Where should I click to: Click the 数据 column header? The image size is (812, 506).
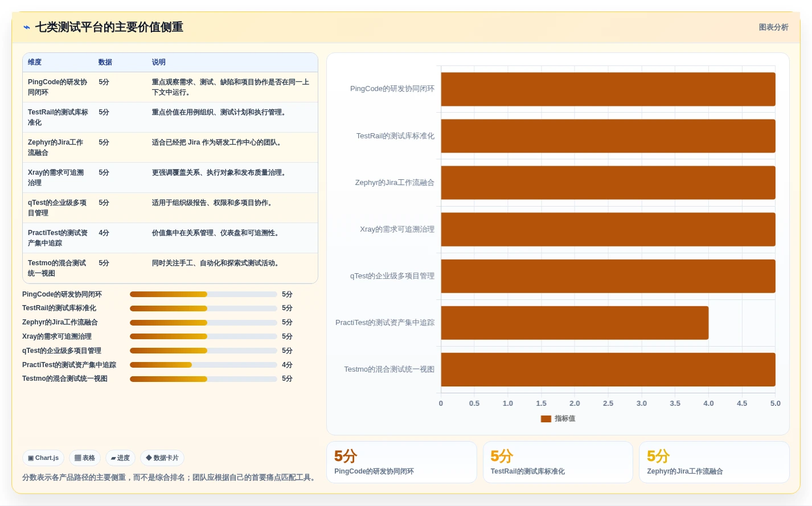pos(105,62)
